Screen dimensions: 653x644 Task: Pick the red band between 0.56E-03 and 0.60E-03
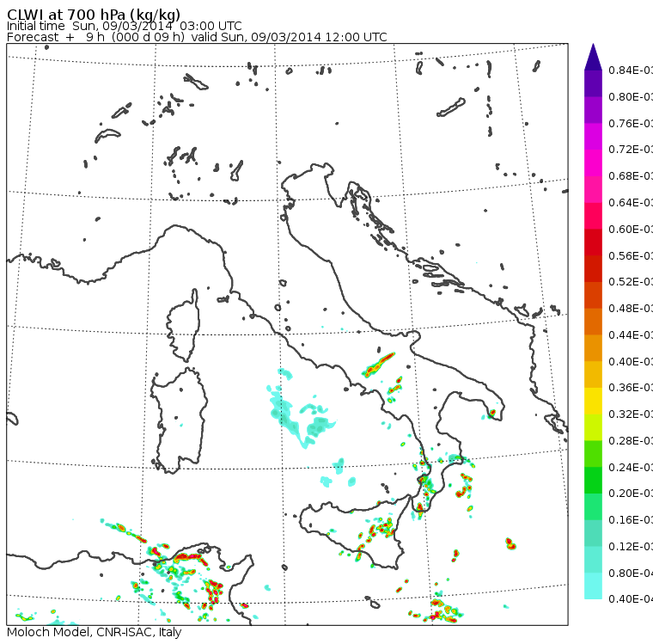coord(593,242)
